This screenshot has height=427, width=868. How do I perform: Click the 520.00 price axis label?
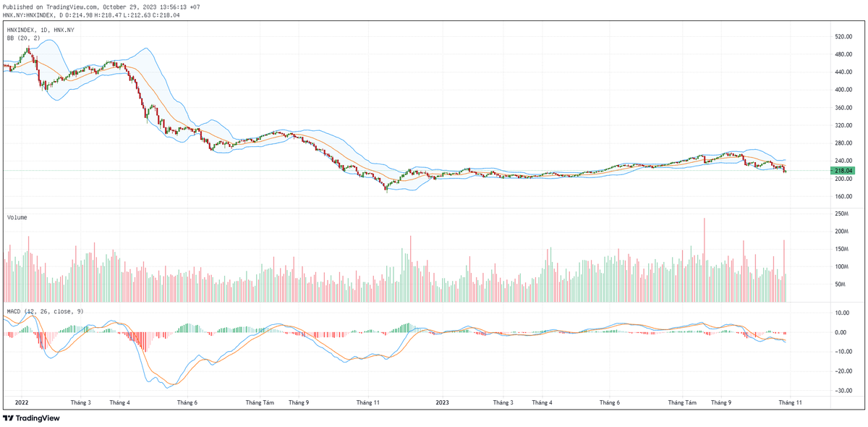[x=843, y=37]
